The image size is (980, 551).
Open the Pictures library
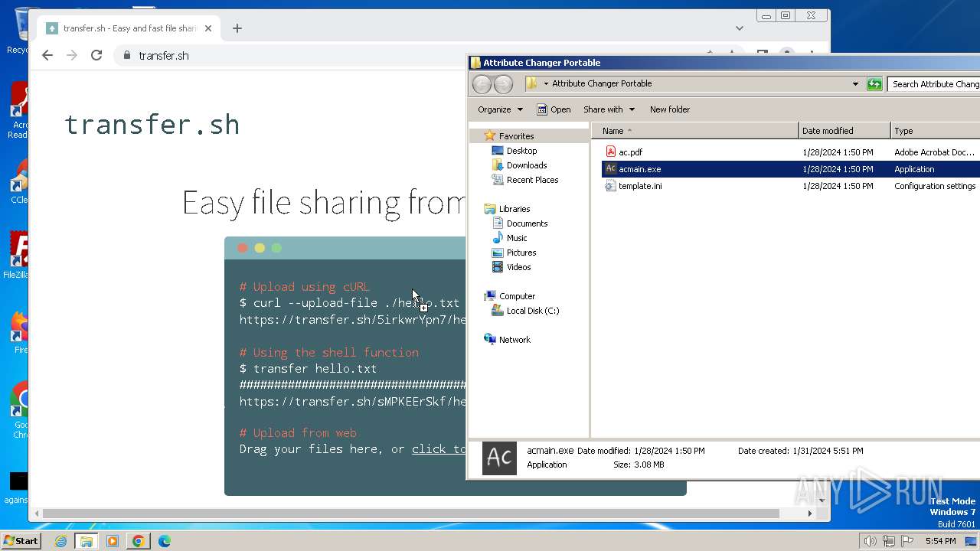pyautogui.click(x=521, y=253)
